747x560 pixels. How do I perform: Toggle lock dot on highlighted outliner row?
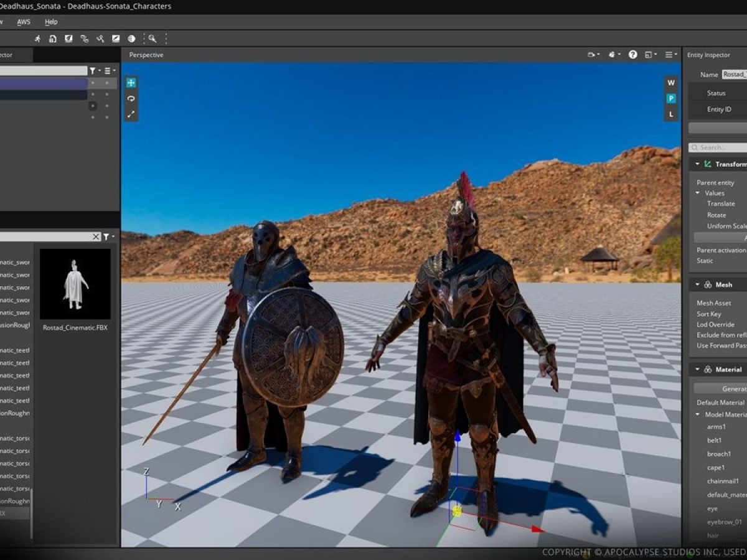[x=106, y=83]
